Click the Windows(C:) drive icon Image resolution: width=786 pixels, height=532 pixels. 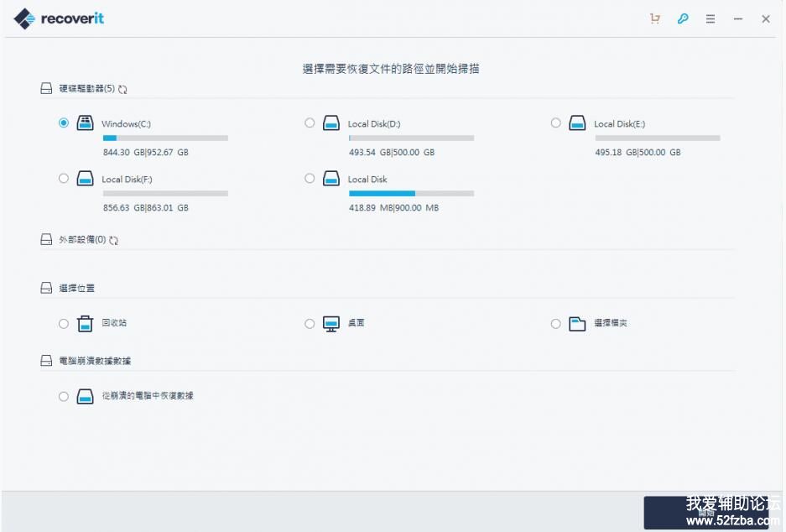[86, 123]
